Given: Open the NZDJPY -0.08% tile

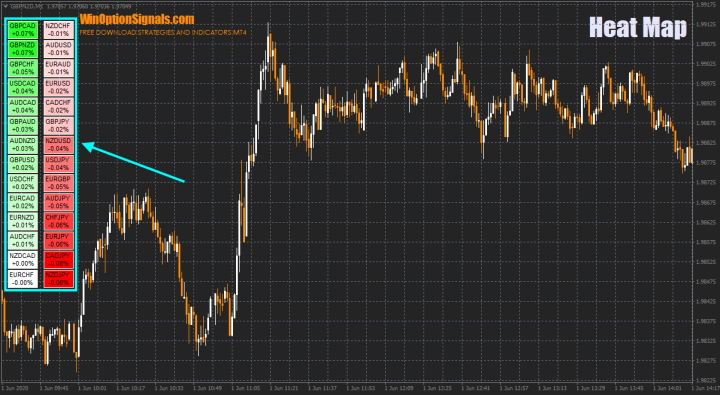Looking at the screenshot, I should [58, 279].
